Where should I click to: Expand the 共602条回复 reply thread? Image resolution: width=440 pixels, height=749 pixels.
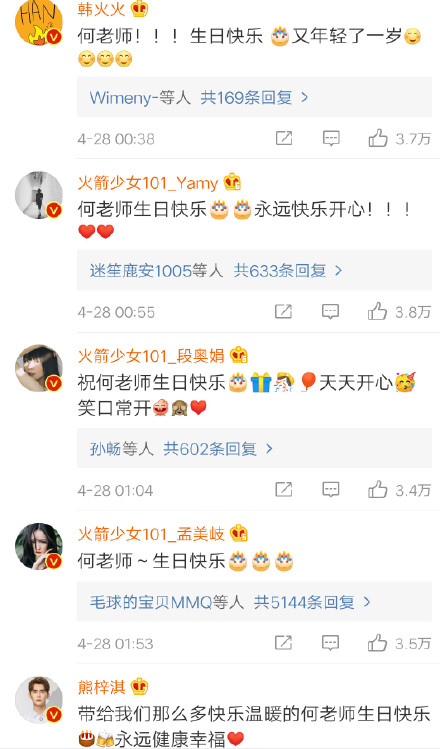(x=218, y=449)
